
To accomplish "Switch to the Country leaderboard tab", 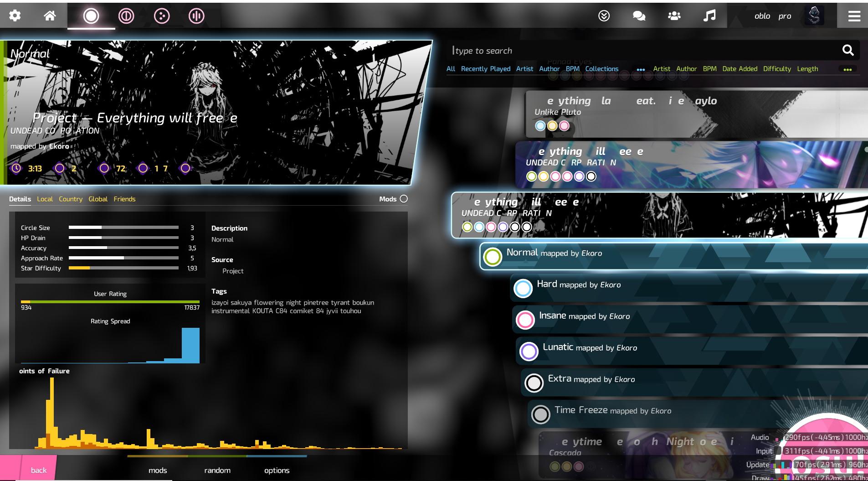I will point(71,199).
